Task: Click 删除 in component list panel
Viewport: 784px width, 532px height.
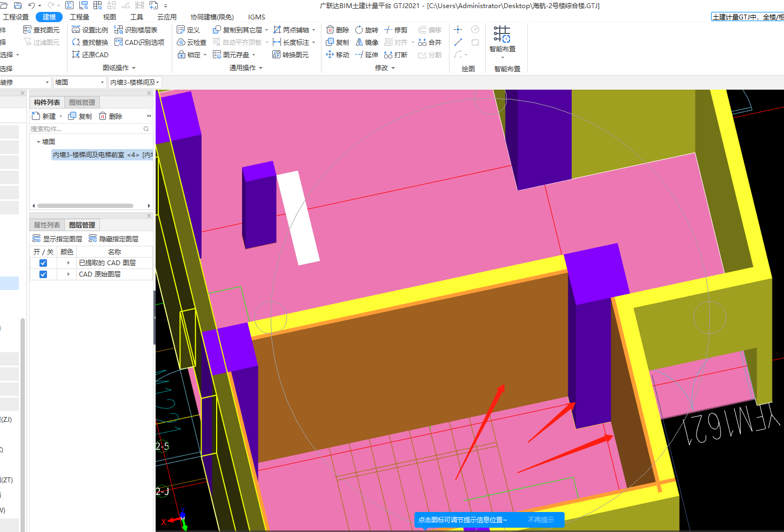Action: [x=111, y=116]
